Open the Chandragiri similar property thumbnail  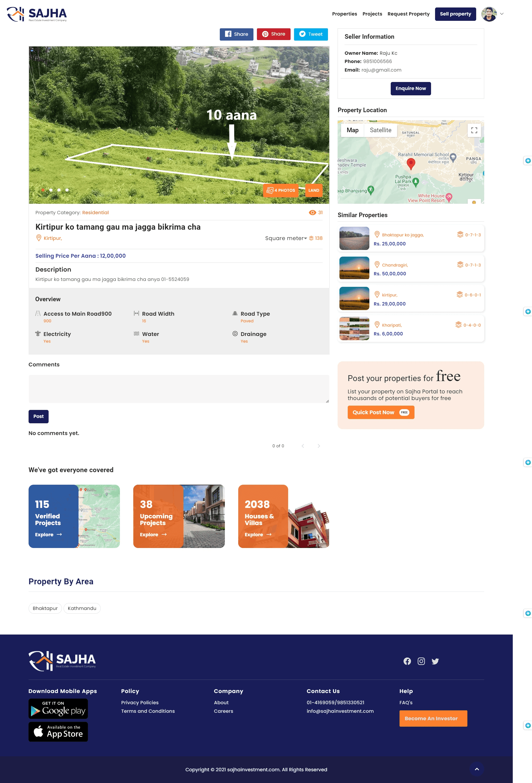[x=354, y=268]
